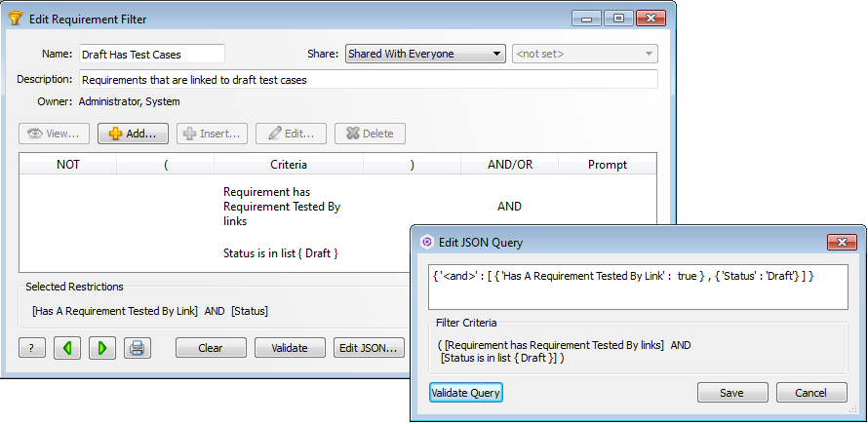
Task: Expand the <not set> dropdown
Action: pos(584,55)
